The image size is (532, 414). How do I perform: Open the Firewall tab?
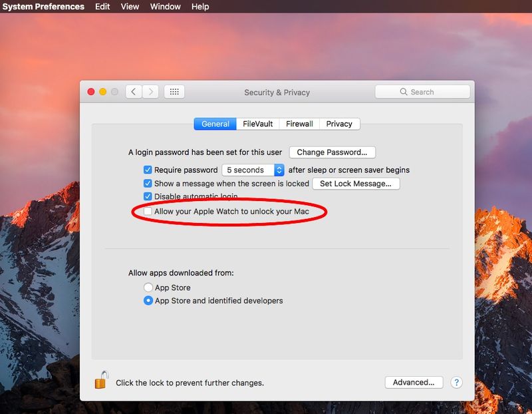(x=299, y=124)
